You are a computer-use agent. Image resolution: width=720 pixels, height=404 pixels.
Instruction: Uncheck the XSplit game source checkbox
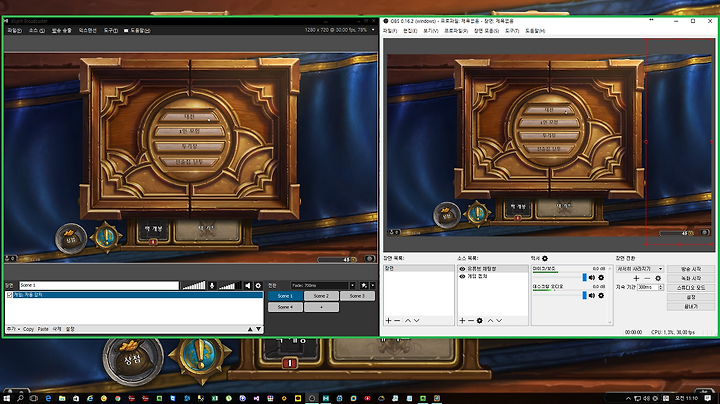pyautogui.click(x=10, y=295)
